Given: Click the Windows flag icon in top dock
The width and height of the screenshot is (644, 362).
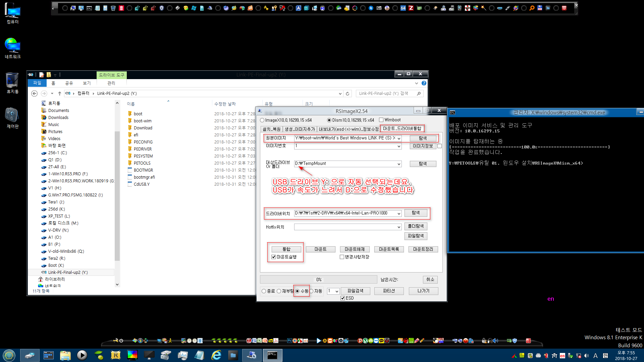Looking at the screenshot, I should click(x=194, y=8).
